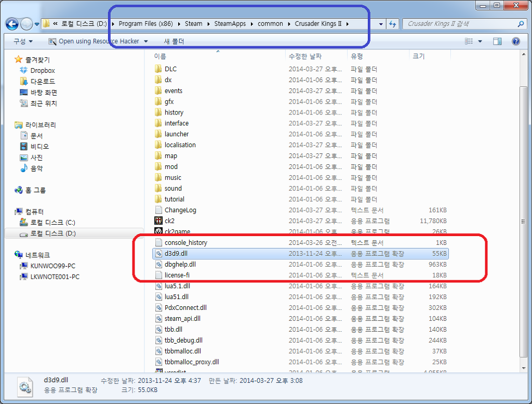Screen dimensions: 532x404
Task: Open 바탕 화면 in favorites
Action: pos(44,93)
